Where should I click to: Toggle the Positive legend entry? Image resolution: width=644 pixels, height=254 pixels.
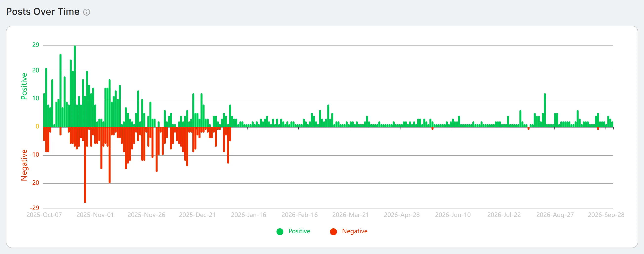tap(293, 231)
